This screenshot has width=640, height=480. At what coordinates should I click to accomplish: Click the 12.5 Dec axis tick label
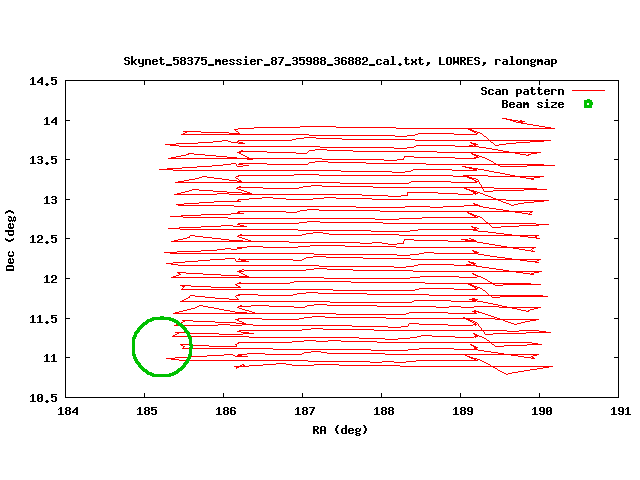pyautogui.click(x=43, y=239)
